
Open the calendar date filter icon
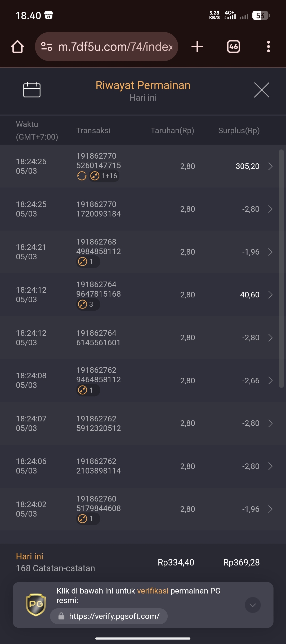pyautogui.click(x=32, y=90)
